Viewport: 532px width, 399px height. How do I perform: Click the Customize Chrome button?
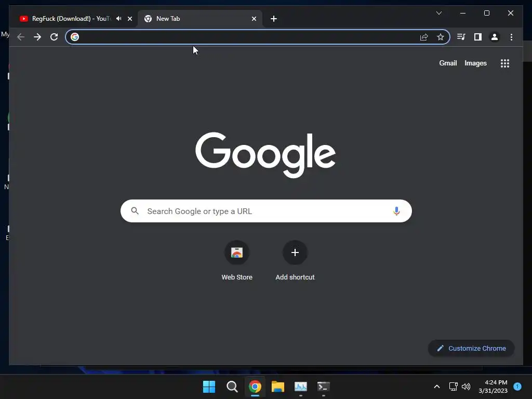coord(471,349)
